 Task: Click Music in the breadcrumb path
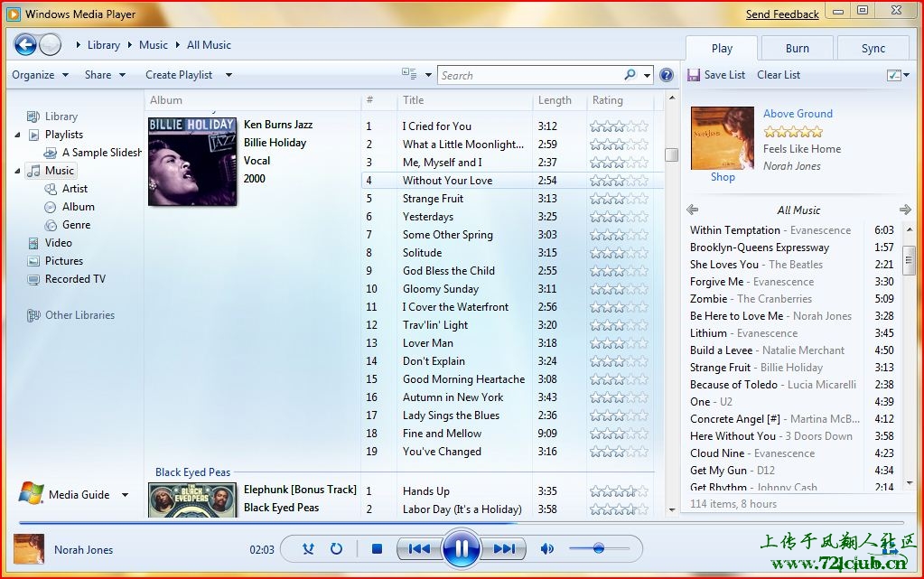tap(154, 45)
